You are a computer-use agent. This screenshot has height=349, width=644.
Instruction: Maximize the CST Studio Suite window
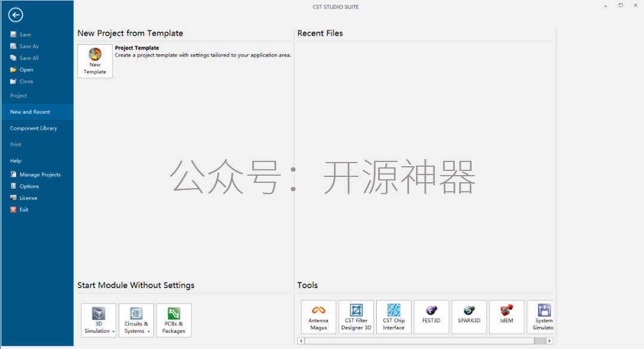coord(621,6)
